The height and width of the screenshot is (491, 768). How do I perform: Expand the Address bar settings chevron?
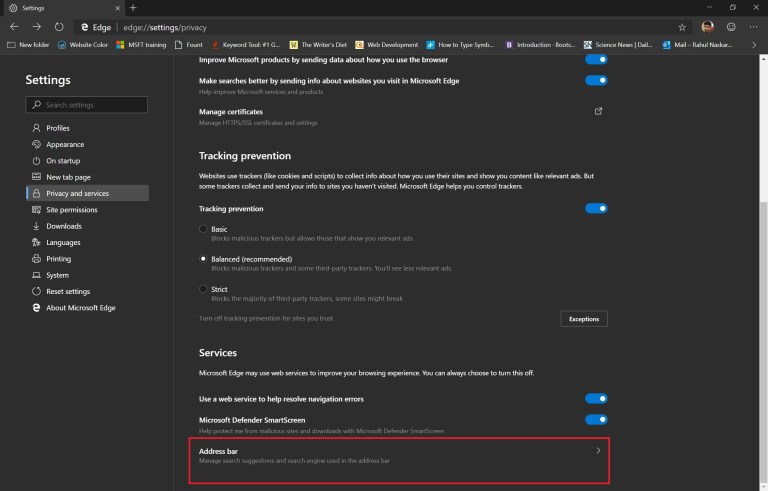tap(598, 450)
